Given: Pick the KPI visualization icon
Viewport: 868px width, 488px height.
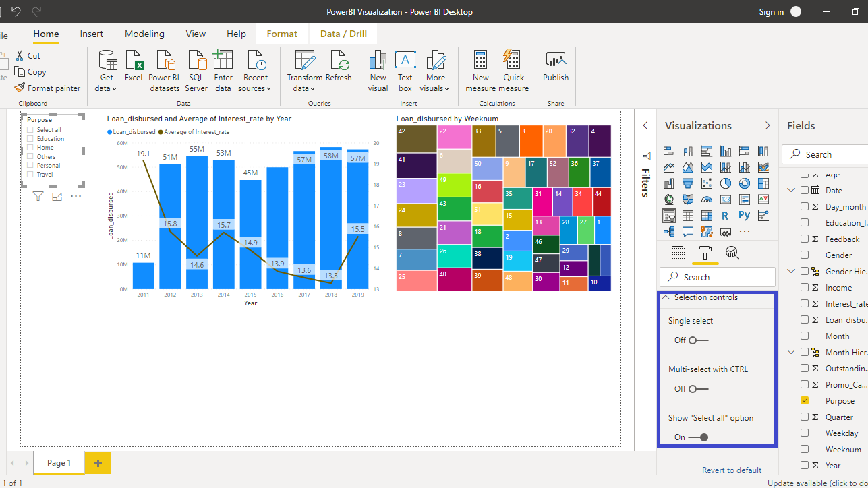Looking at the screenshot, I should pyautogui.click(x=763, y=200).
